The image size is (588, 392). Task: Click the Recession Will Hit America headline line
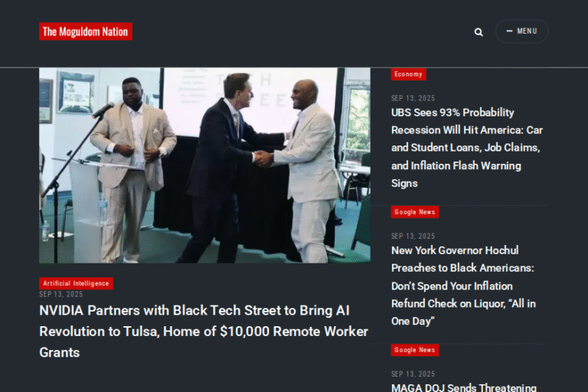(x=467, y=130)
